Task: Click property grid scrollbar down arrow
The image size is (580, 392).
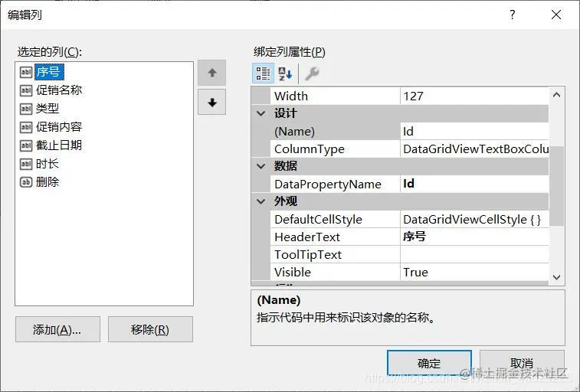Action: click(x=557, y=277)
